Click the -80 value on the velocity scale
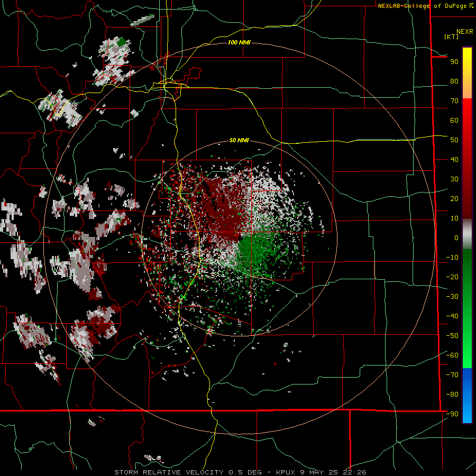The image size is (476, 476). point(452,395)
